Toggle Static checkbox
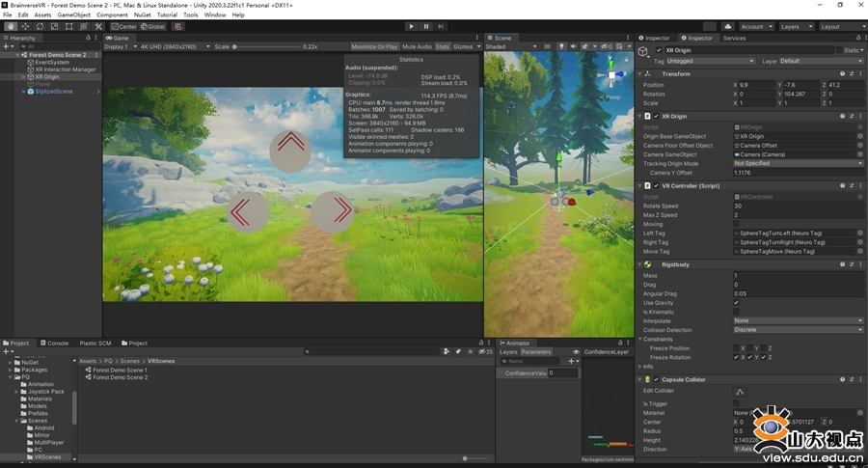Screen dimensions: 868x468 point(839,50)
